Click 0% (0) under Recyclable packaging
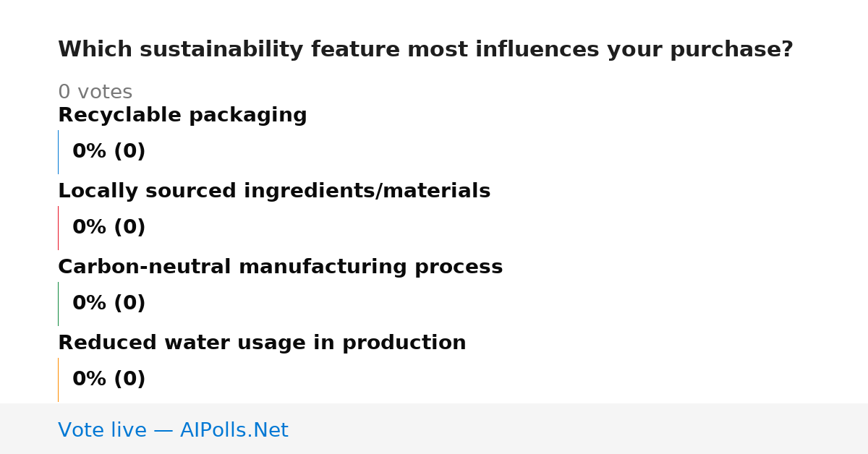 tap(109, 152)
